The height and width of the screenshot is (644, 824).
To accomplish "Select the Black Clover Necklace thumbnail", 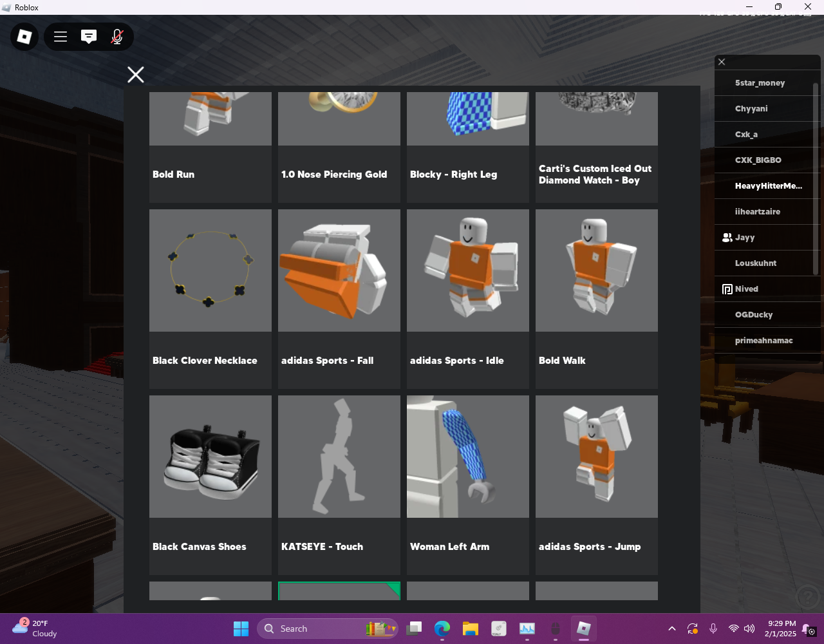I will 211,270.
